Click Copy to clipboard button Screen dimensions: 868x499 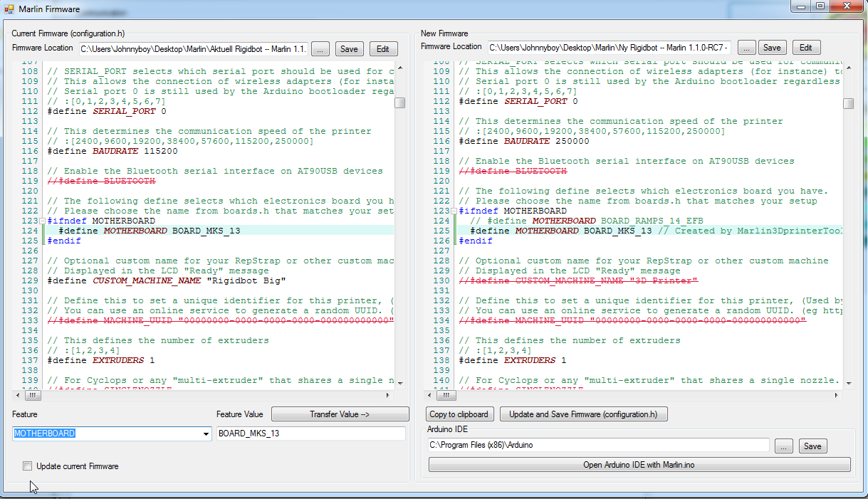point(459,414)
